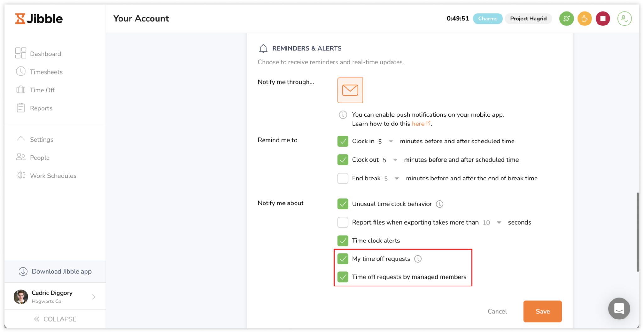644x333 pixels.
Task: Open the People settings page
Action: coord(40,157)
